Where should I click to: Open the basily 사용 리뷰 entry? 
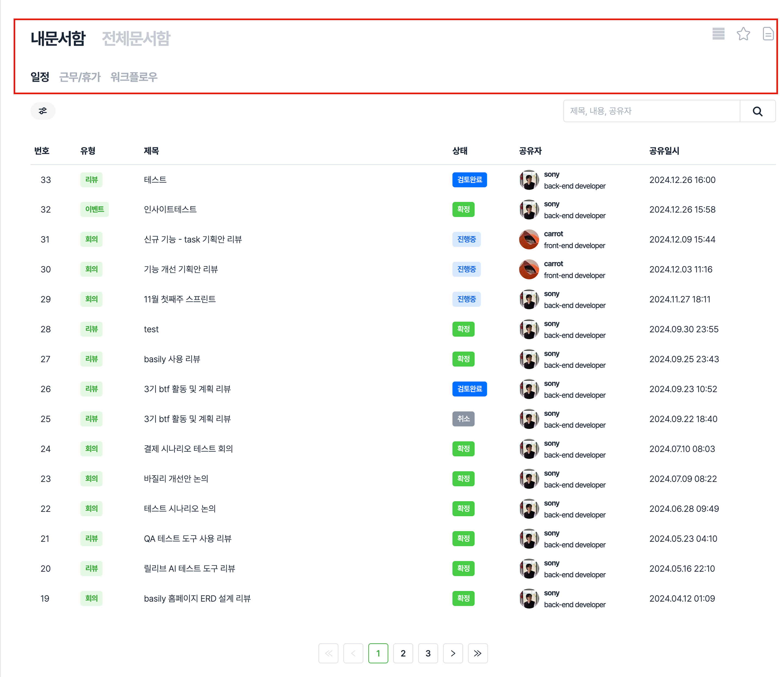[x=172, y=359]
